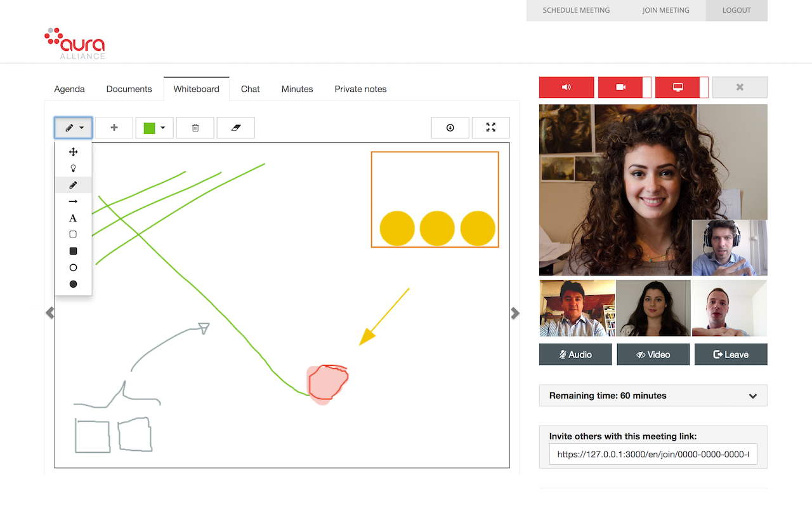This screenshot has height=508, width=812.
Task: Pick the outlined circle shape tool
Action: point(73,267)
